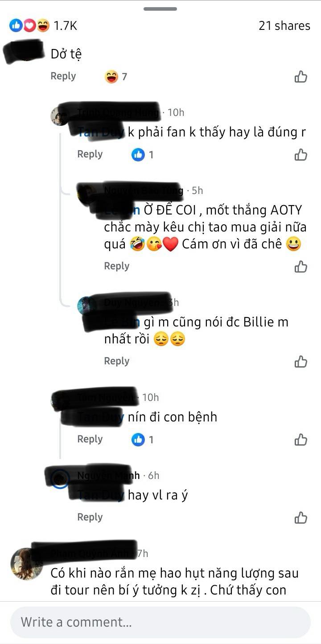Like the "Ờ ĐỂ COI" AOTY reply
321x644 pixels.
coord(301,267)
